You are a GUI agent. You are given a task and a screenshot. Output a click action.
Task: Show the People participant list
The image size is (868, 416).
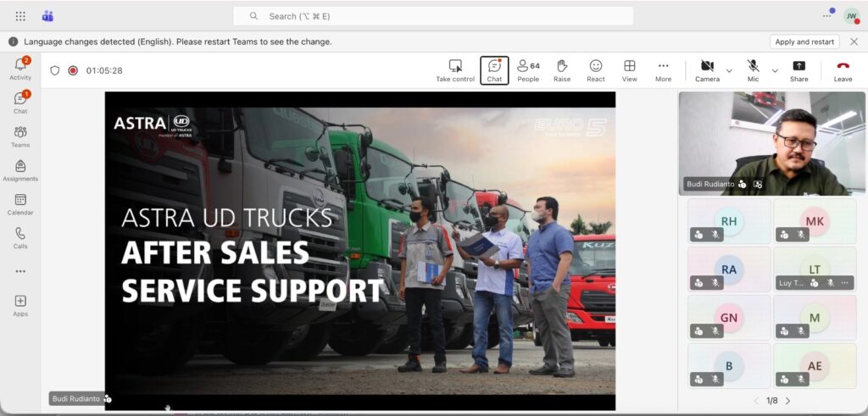pyautogui.click(x=528, y=71)
